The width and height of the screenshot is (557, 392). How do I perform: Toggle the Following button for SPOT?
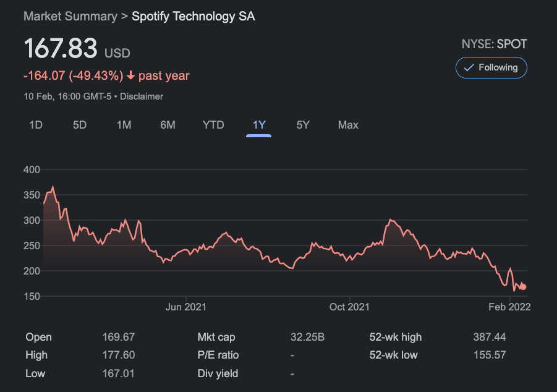(x=491, y=67)
